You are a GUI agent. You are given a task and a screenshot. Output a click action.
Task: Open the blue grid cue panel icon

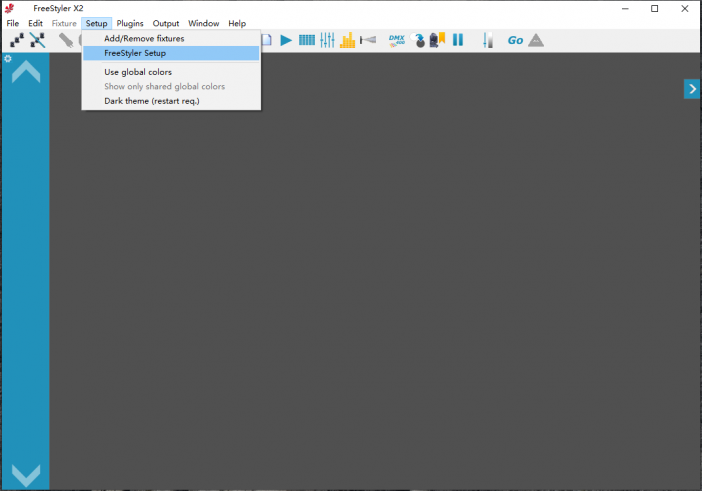(x=307, y=40)
